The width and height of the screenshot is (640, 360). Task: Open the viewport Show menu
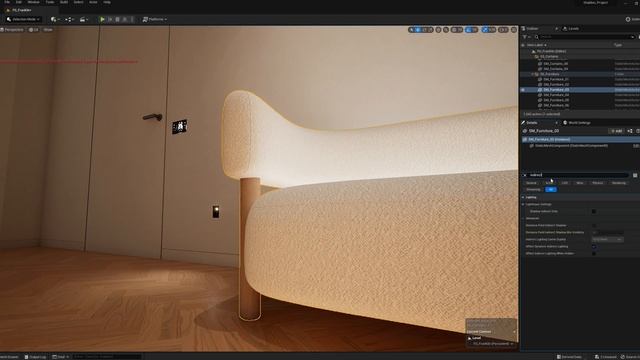48,30
